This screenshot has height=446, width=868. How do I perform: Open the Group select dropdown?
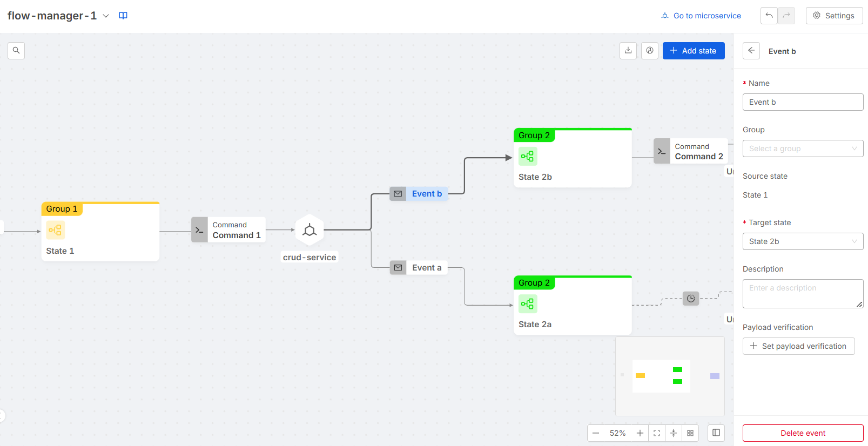pos(803,148)
